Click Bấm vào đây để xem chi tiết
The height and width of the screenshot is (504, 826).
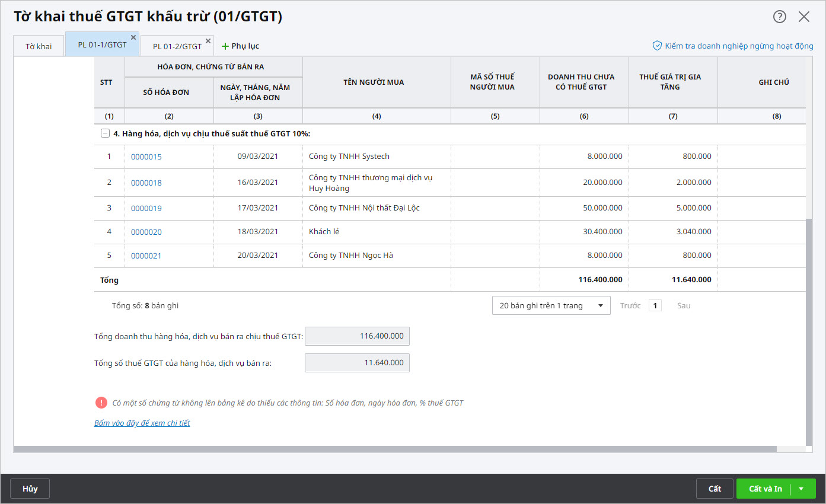click(142, 423)
